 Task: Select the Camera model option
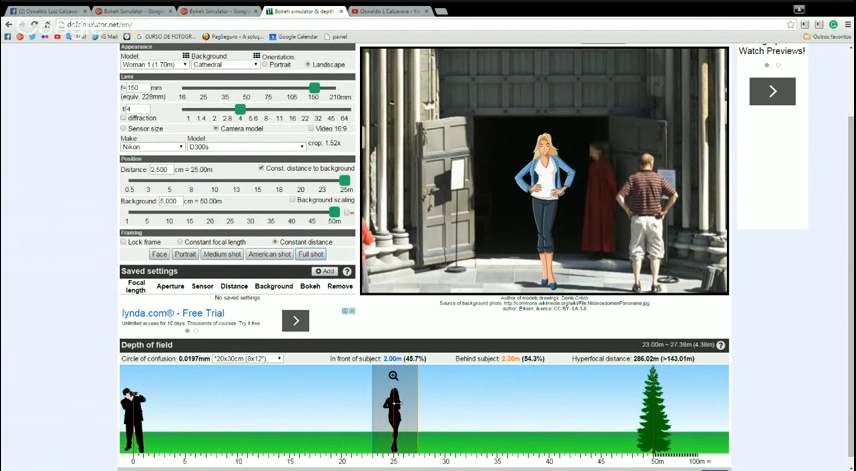click(x=216, y=129)
